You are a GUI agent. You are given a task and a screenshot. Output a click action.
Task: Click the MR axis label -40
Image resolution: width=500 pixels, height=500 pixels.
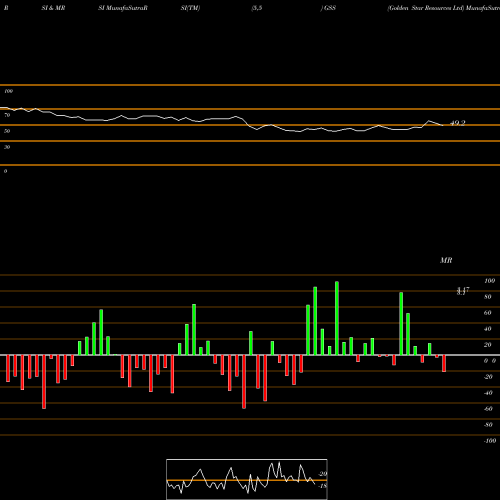(488, 393)
